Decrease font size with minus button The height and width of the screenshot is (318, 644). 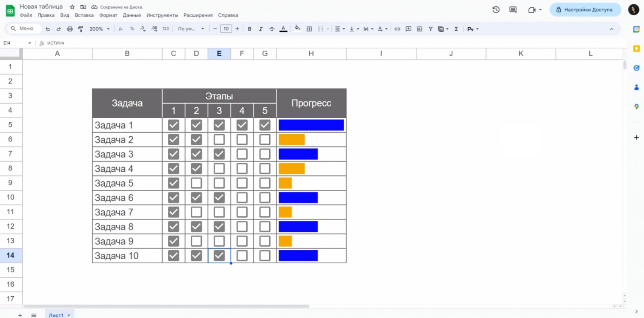pyautogui.click(x=215, y=29)
